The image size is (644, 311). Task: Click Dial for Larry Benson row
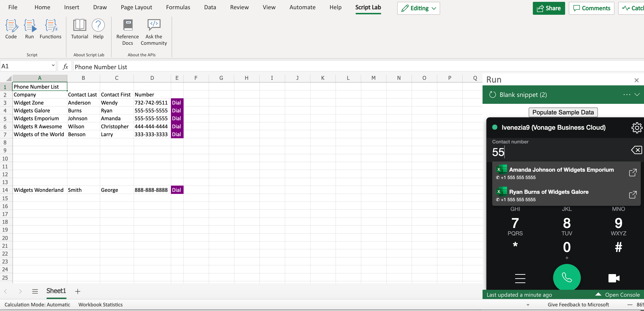177,134
